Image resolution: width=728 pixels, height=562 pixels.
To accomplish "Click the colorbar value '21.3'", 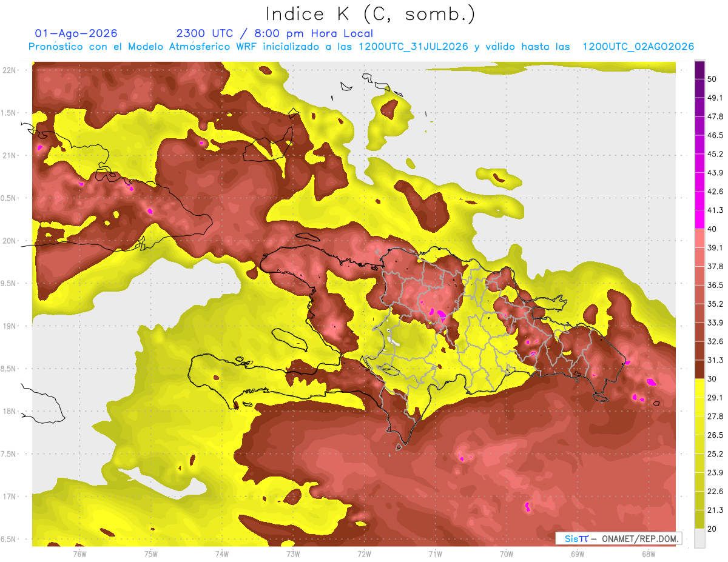I will (716, 510).
